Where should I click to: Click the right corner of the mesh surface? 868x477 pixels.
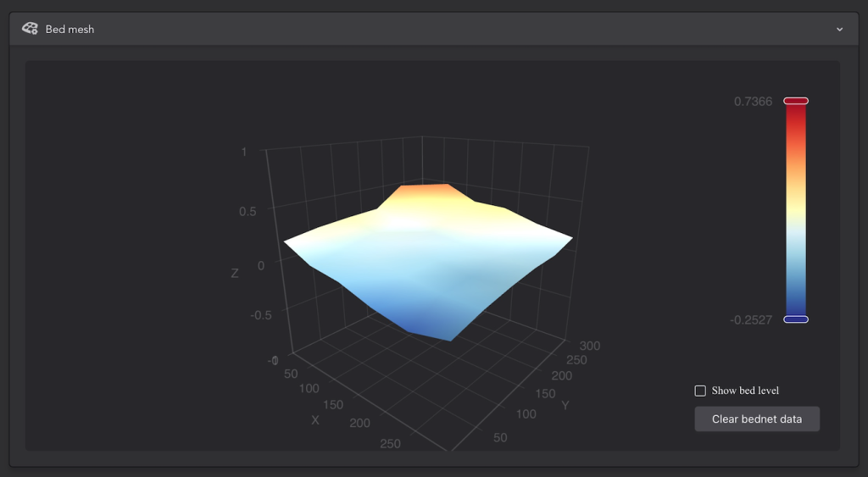(x=571, y=238)
